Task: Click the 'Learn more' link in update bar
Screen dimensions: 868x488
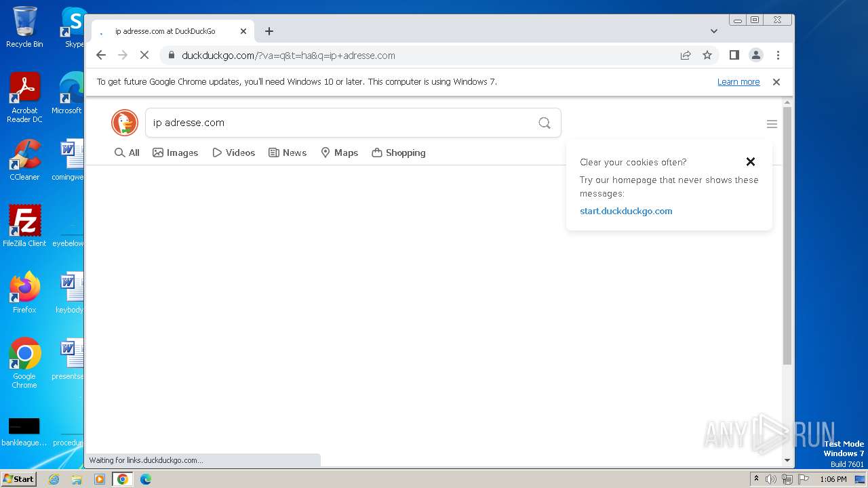Action: pyautogui.click(x=738, y=82)
